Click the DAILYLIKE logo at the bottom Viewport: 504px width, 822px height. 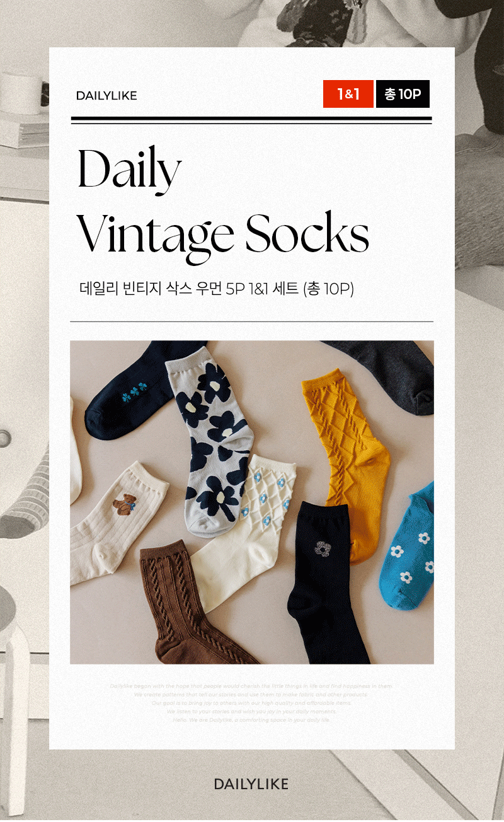[x=251, y=784]
